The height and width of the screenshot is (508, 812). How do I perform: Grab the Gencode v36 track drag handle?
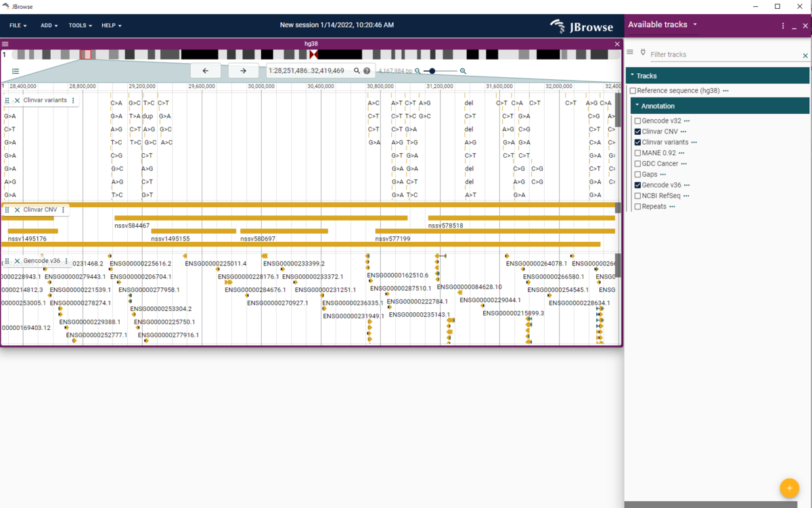(x=7, y=261)
